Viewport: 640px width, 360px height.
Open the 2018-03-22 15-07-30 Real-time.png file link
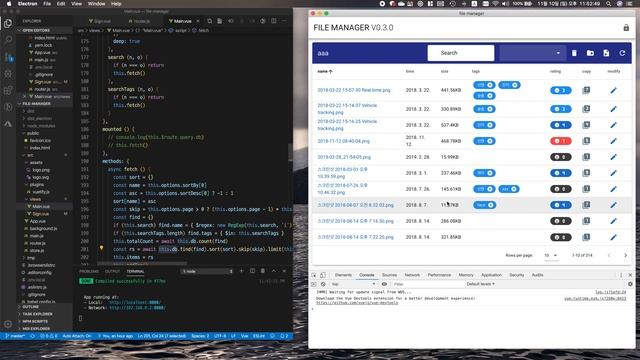pyautogui.click(x=354, y=90)
